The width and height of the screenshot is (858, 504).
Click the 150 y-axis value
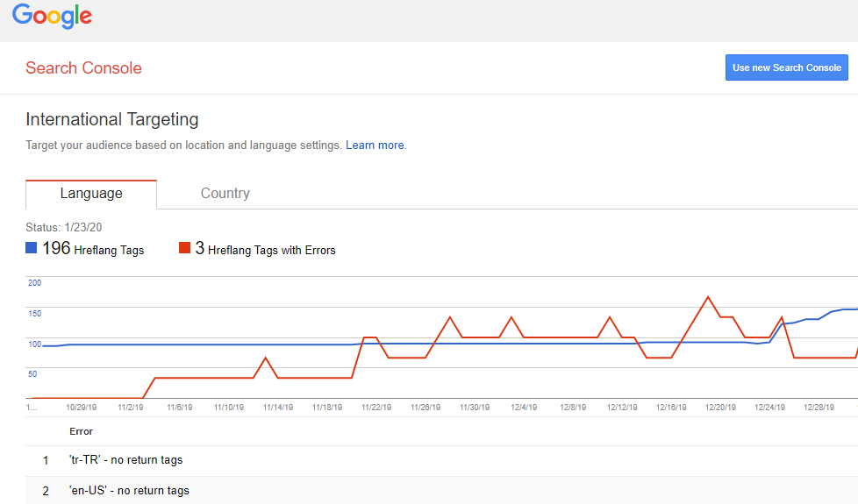[x=34, y=314]
